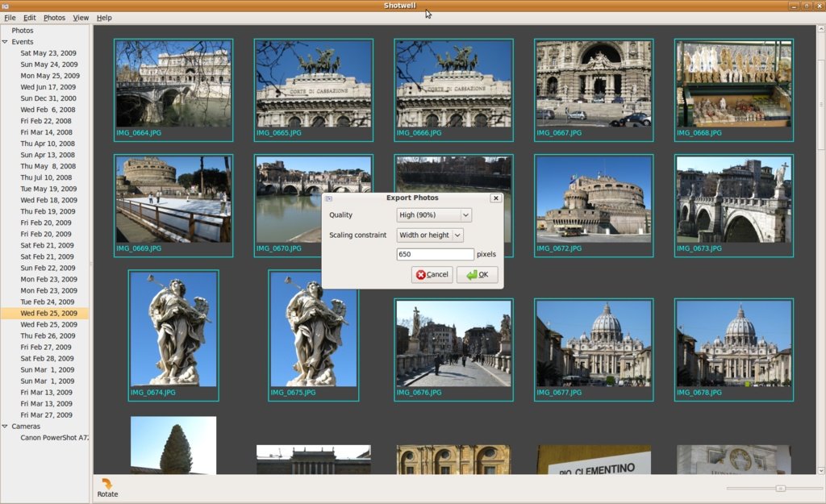This screenshot has height=504, width=826.
Task: Open the Photos menu
Action: click(54, 18)
